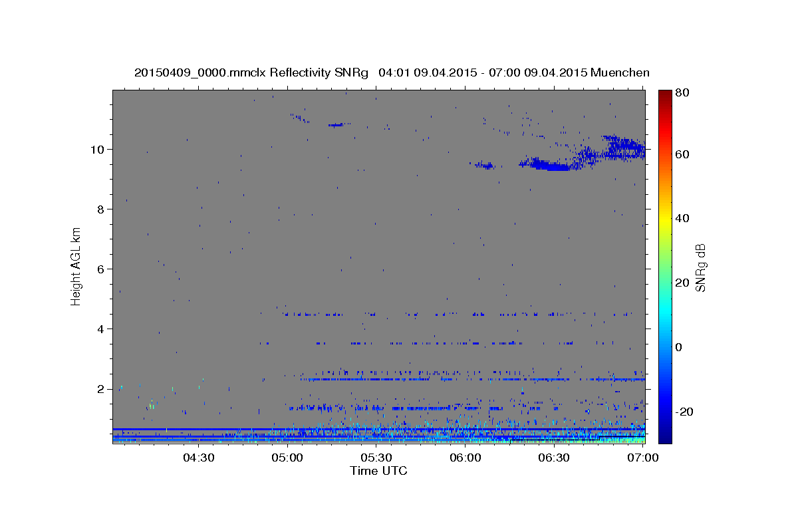
Task: Click the 'SNRg dB' colorbar label
Action: click(700, 268)
